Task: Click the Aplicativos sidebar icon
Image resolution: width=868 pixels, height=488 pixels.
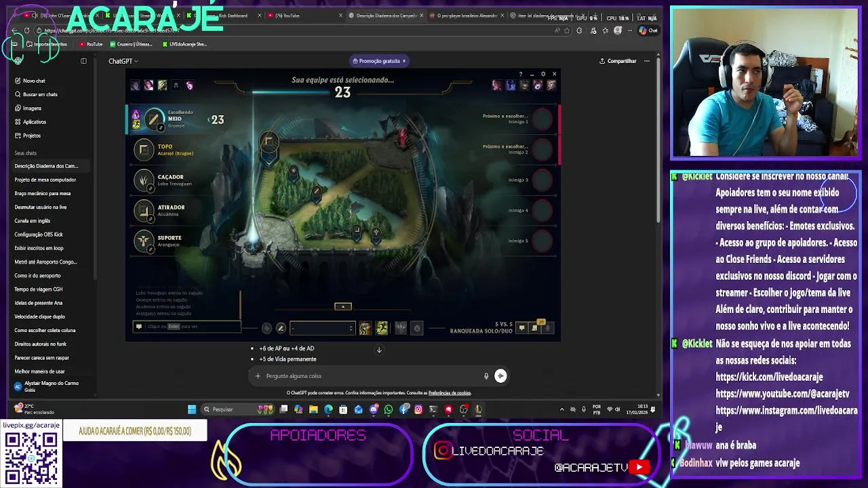Action: [x=18, y=122]
